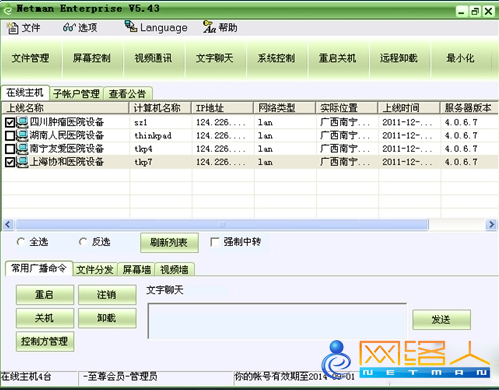This screenshot has height=390, width=499.
Task: Check the 湖南人民医院设备 host checkbox
Action: click(10, 136)
